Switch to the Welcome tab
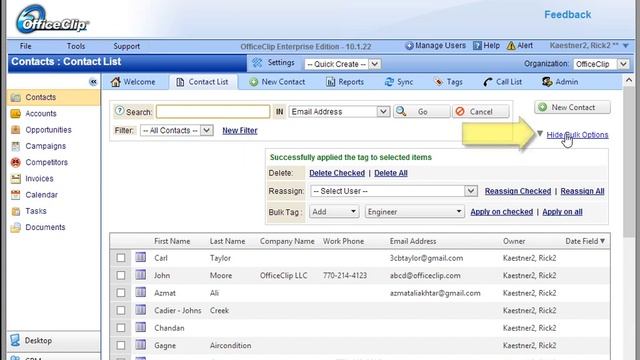Image resolution: width=640 pixels, height=360 pixels. pos(133,82)
